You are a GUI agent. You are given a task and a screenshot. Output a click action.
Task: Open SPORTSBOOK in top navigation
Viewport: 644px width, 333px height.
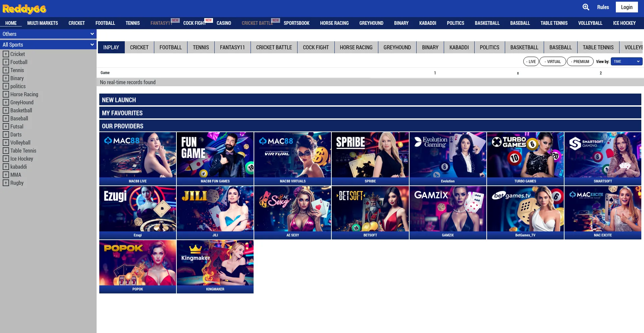tap(297, 23)
